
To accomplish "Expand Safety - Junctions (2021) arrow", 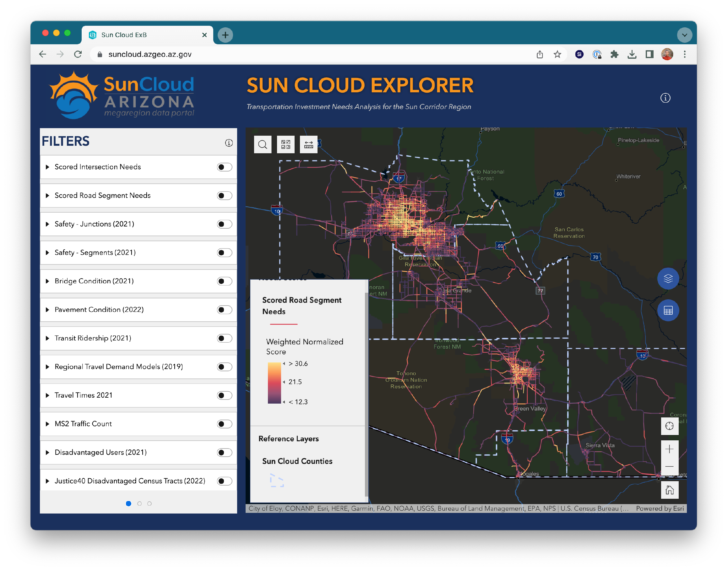I will coord(47,224).
